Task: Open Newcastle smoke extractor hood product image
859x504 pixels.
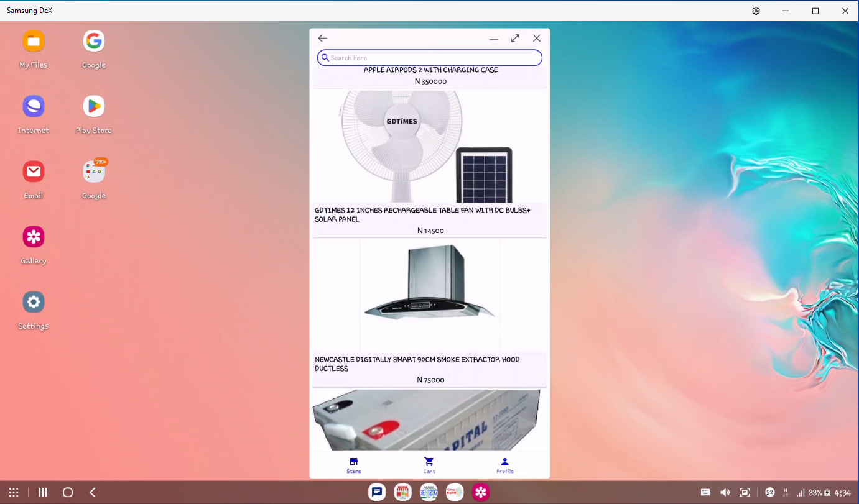Action: 429,296
